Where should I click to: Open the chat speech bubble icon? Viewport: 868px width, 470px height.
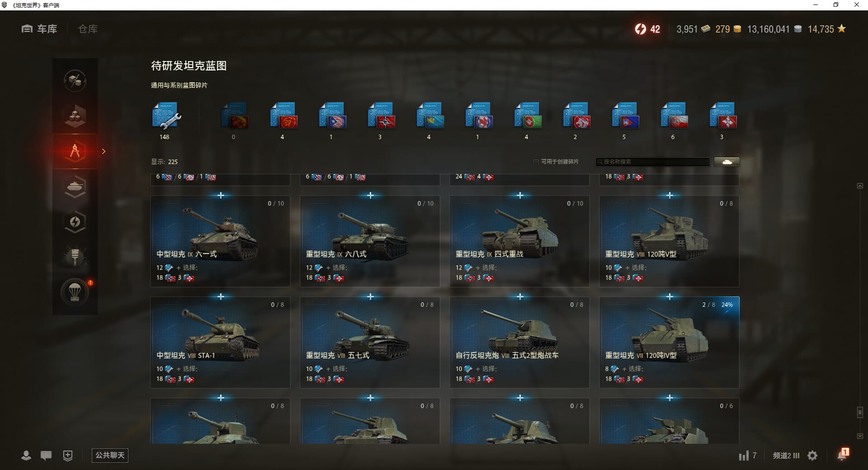46,456
